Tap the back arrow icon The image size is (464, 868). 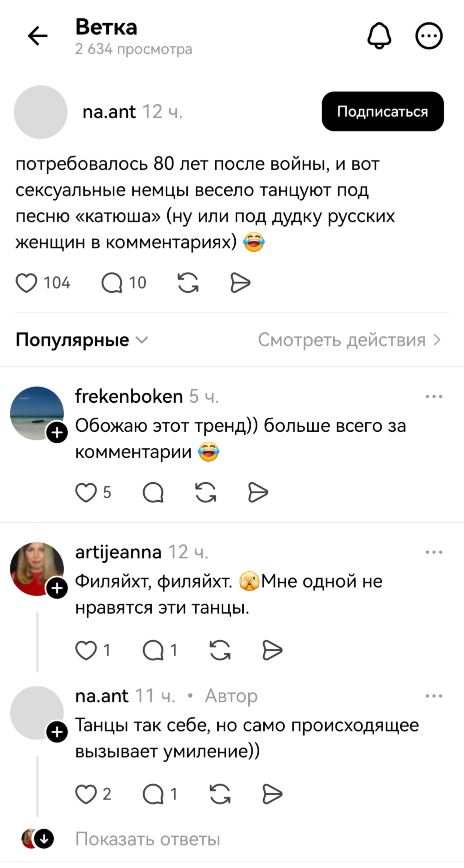click(38, 36)
